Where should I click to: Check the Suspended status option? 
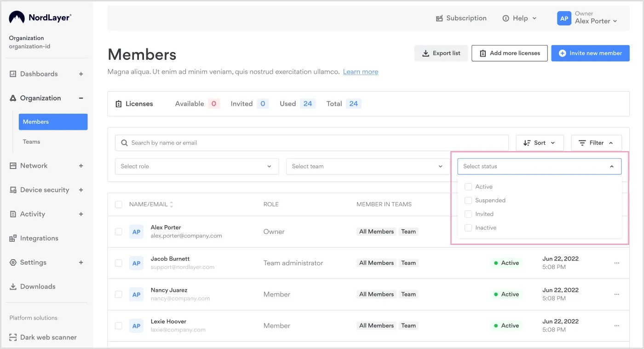click(x=468, y=200)
